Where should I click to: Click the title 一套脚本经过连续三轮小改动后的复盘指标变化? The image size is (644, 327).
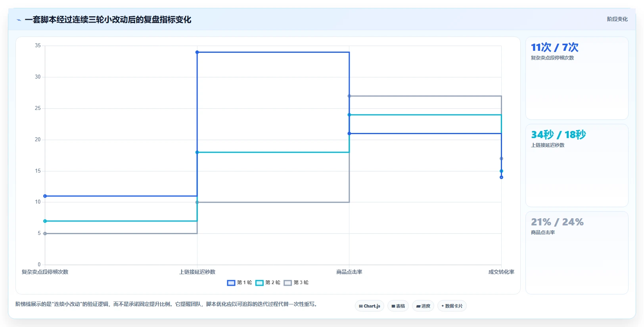click(108, 20)
